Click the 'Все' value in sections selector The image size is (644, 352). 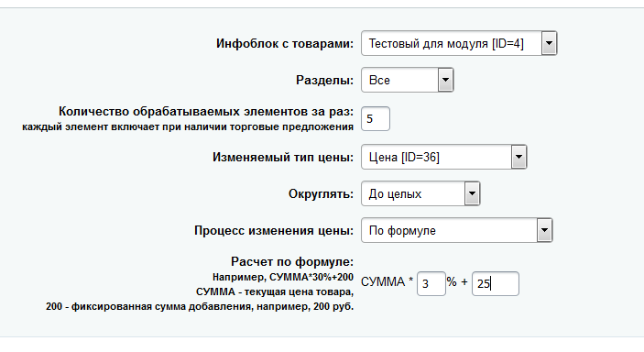(379, 80)
